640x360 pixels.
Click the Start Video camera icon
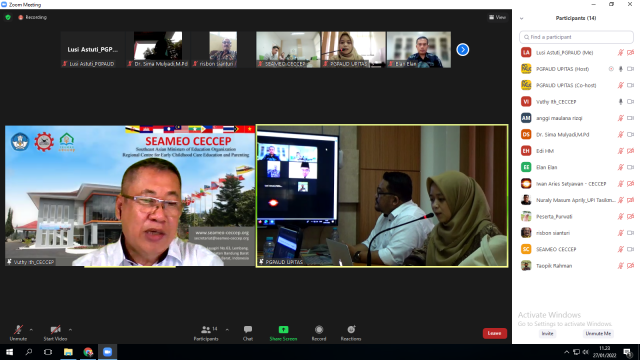56,329
